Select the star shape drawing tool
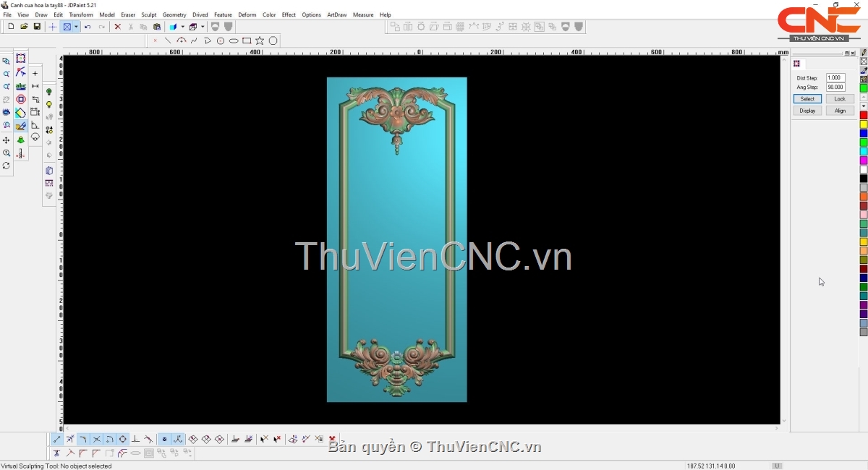868x470 pixels. pos(260,40)
